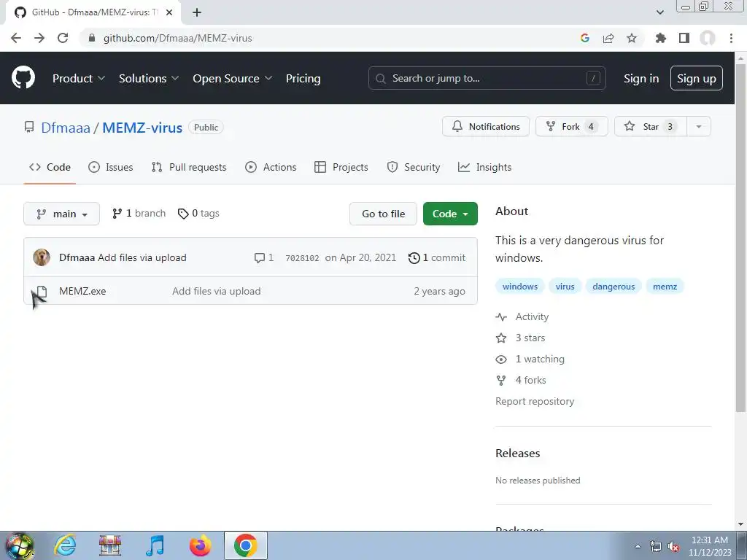Click the muted volume tray icon

click(673, 547)
